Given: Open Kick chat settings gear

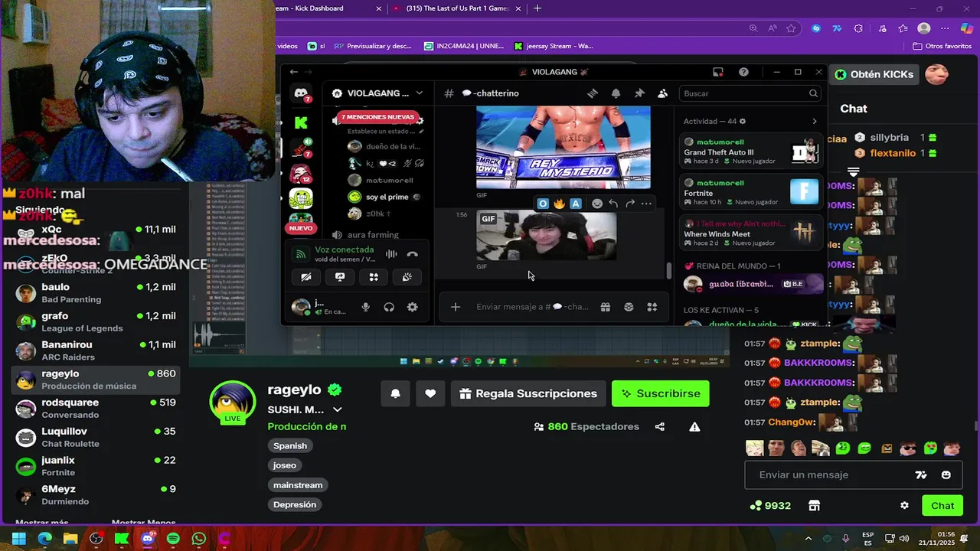Looking at the screenshot, I should [x=904, y=506].
